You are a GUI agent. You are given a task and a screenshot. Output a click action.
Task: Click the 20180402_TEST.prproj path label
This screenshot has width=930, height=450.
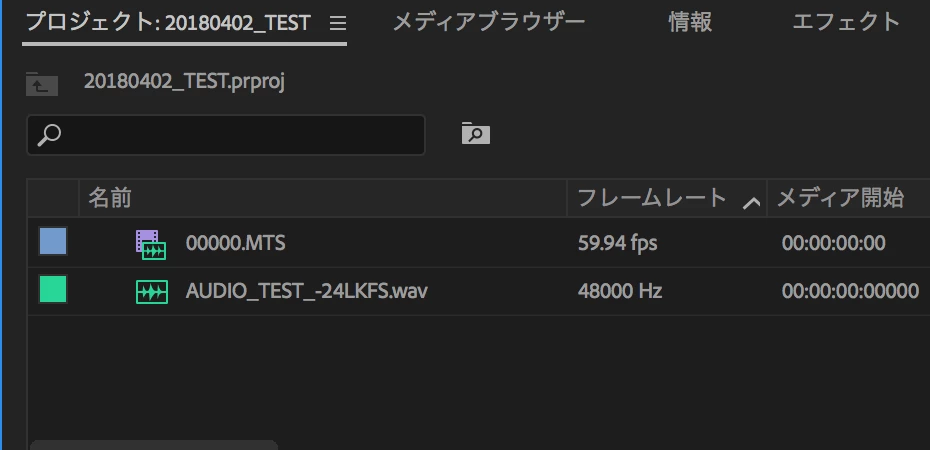point(184,81)
